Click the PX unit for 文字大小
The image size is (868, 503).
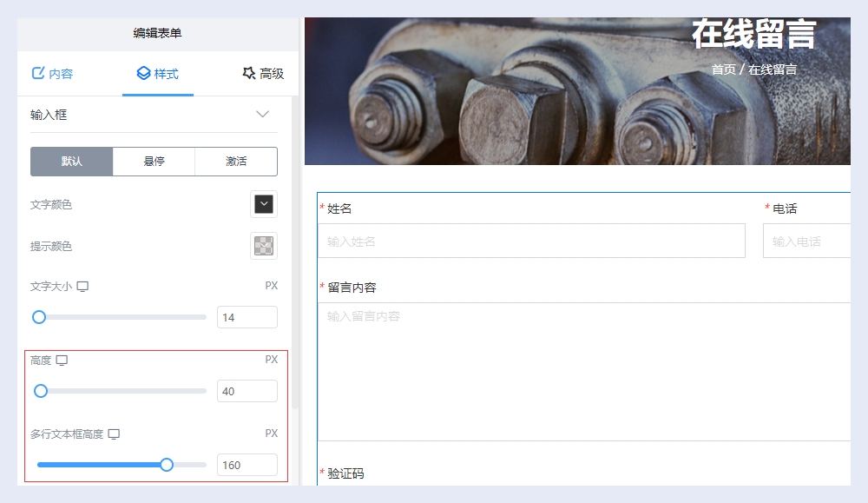click(x=271, y=286)
